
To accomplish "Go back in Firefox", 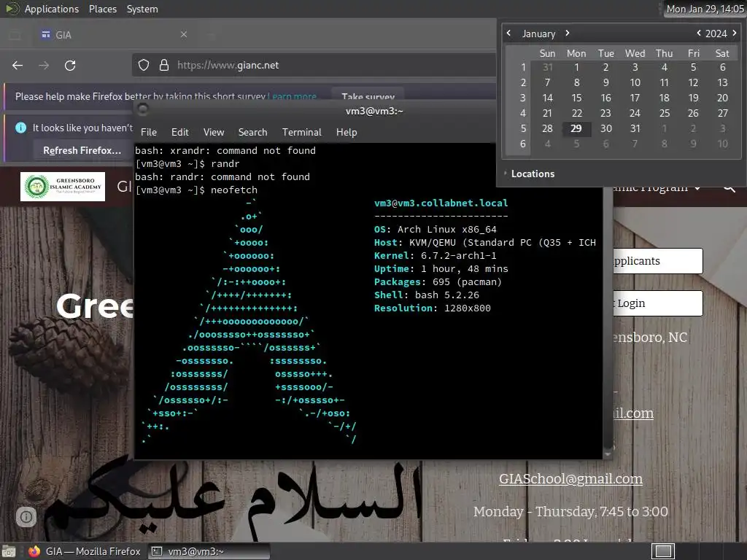I will tap(18, 65).
